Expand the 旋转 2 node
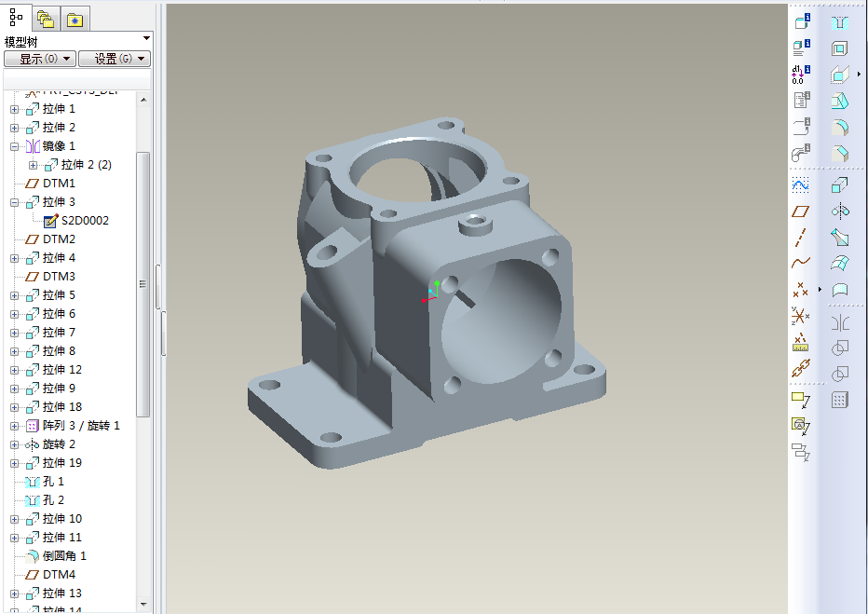Screen dimensions: 868x614 point(14,445)
